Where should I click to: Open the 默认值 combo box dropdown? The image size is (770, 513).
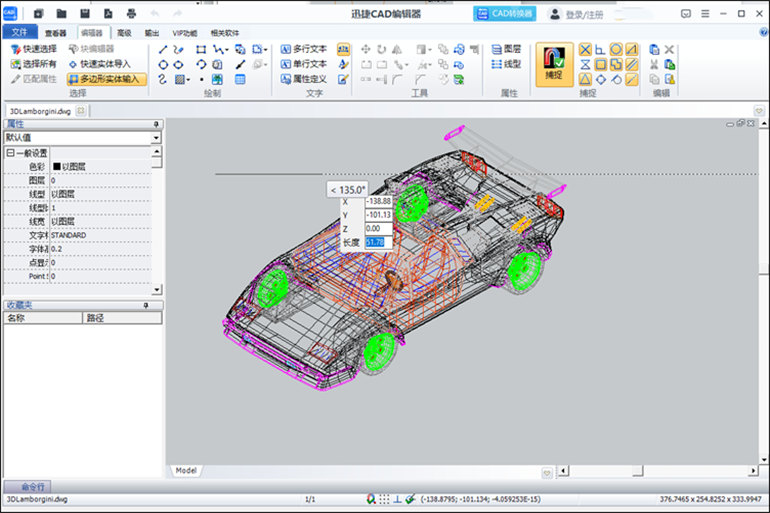(156, 138)
